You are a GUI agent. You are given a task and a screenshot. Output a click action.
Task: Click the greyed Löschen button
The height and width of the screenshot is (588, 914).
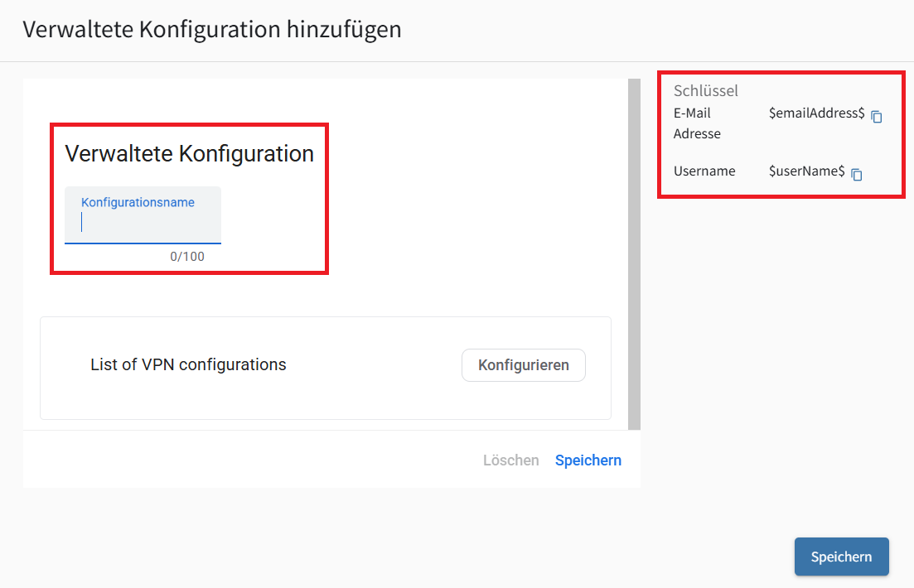510,460
